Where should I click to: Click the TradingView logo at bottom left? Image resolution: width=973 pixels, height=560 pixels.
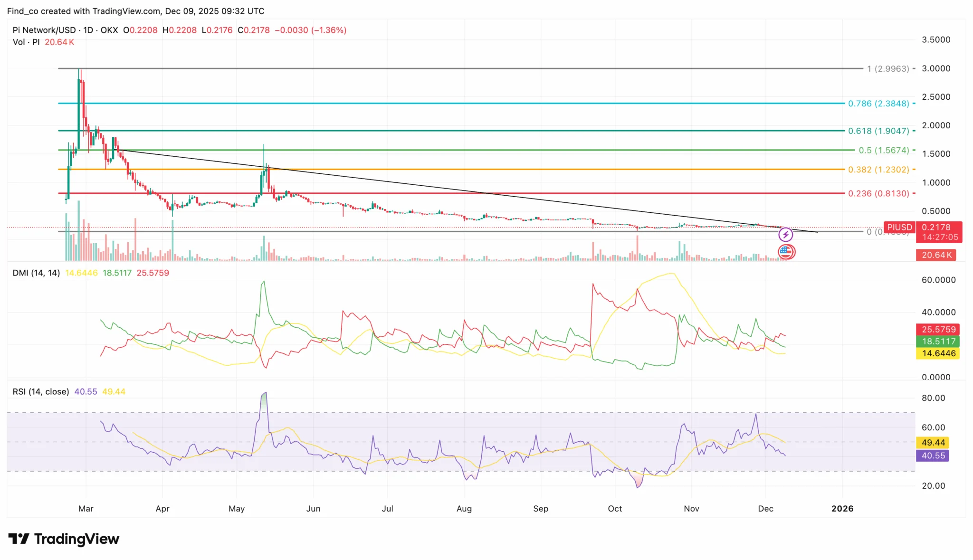(x=64, y=539)
